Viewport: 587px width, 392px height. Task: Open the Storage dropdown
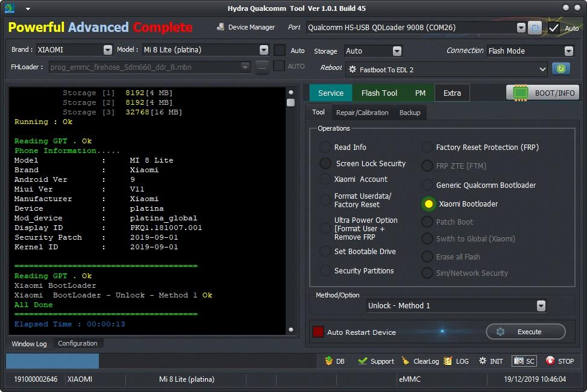397,51
